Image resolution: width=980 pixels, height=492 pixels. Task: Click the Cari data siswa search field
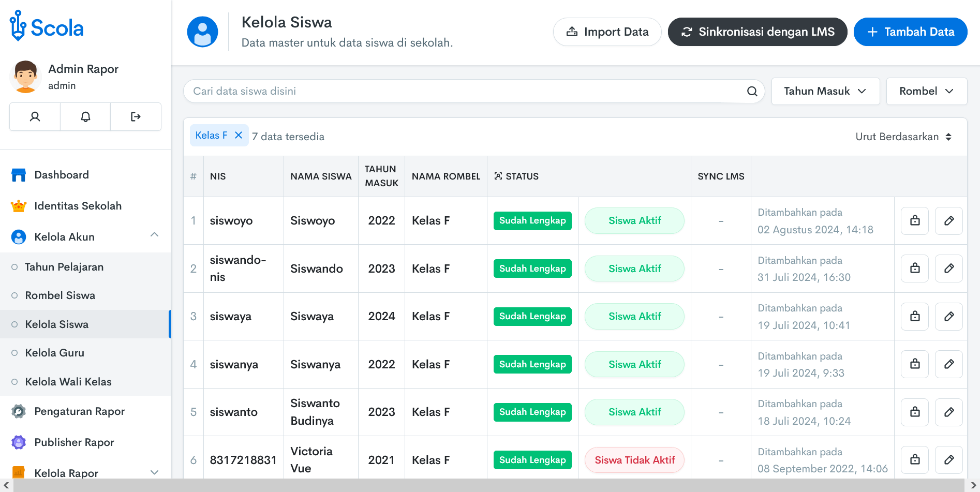coord(466,92)
